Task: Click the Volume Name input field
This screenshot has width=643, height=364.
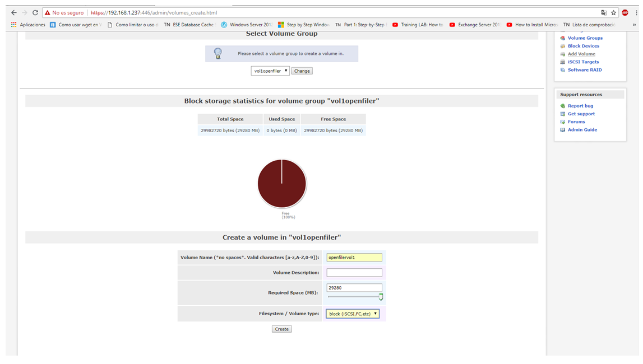Action: point(354,258)
